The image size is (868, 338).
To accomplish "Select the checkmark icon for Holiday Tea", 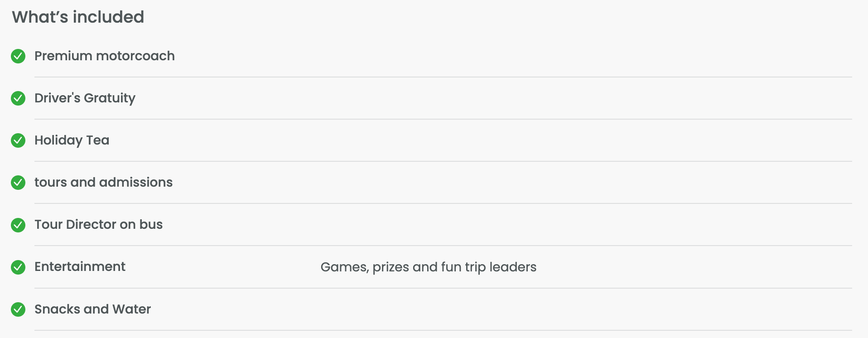I will [18, 140].
